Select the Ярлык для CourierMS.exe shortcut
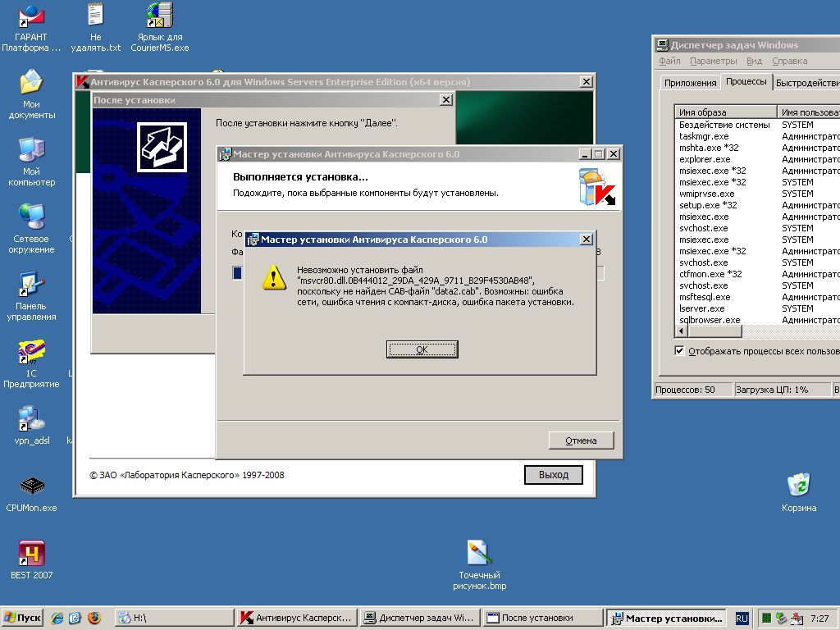Viewport: 840px width, 630px height. (x=160, y=27)
